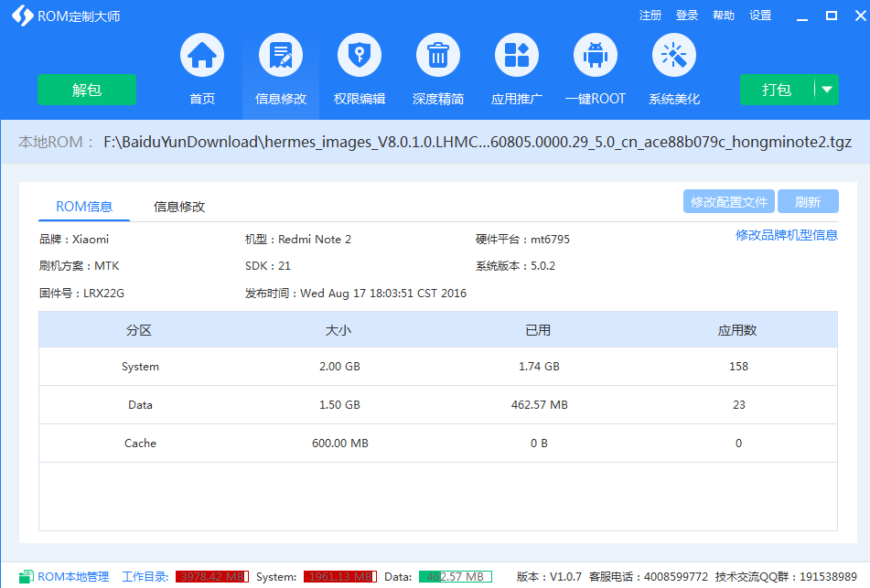Click the 已用 column header
870x588 pixels.
[x=538, y=331]
